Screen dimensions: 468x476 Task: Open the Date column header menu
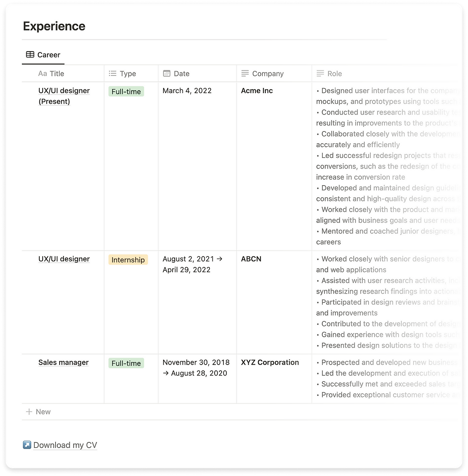coord(197,73)
